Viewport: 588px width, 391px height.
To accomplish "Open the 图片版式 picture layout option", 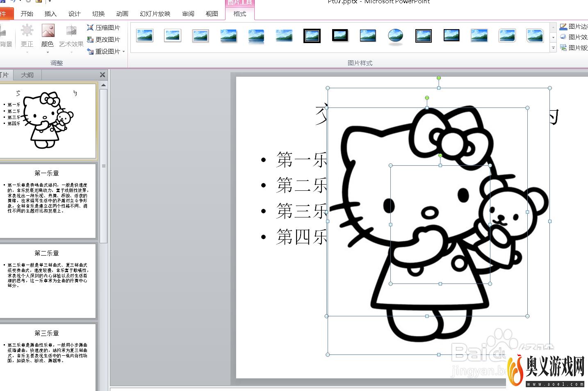I will (574, 48).
